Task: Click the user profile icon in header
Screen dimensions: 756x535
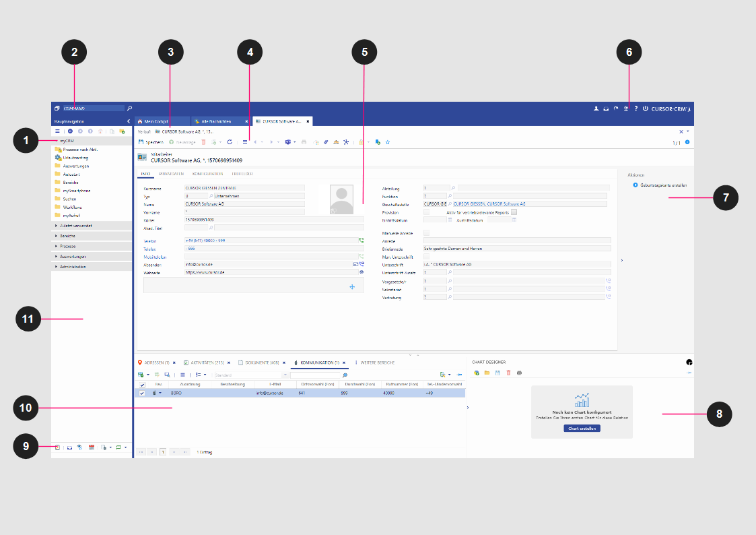Action: pos(596,108)
